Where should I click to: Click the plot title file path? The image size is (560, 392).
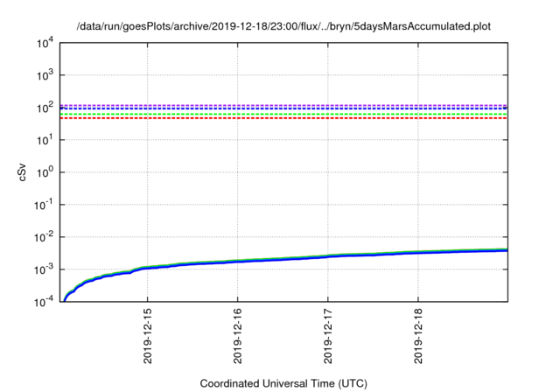(283, 26)
